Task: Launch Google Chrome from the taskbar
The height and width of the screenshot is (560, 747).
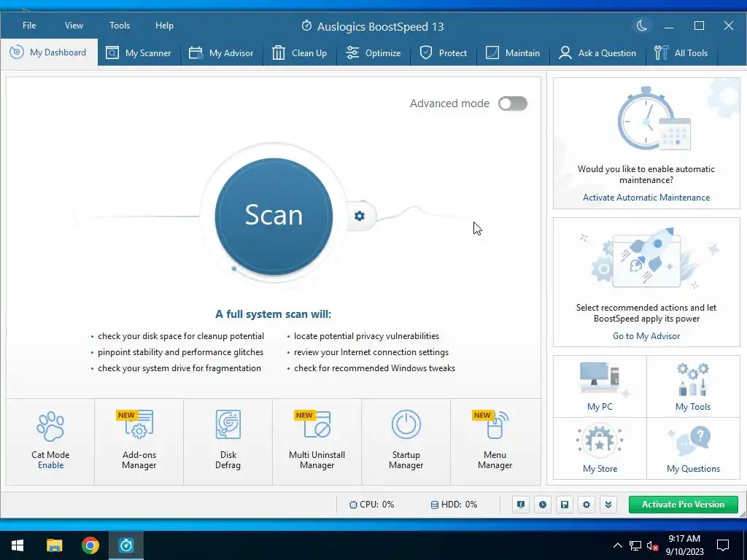Action: click(x=90, y=545)
